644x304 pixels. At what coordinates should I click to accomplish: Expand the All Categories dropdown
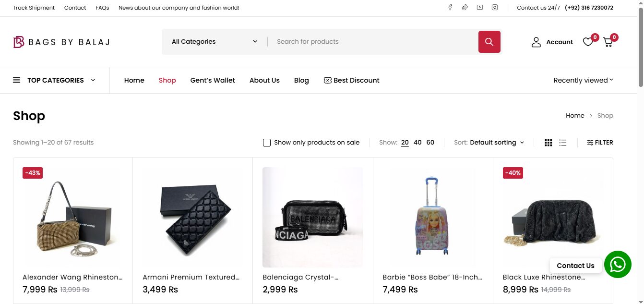click(x=215, y=42)
